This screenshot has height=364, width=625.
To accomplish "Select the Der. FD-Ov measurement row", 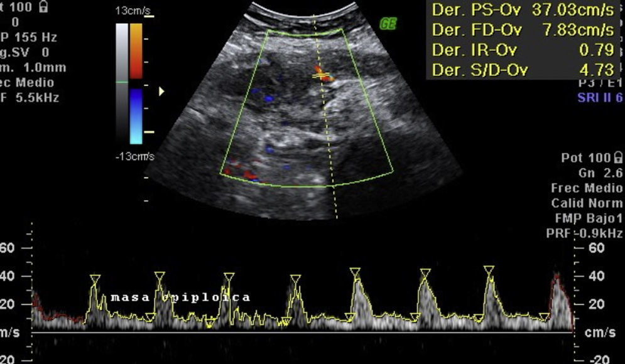I will (x=523, y=30).
